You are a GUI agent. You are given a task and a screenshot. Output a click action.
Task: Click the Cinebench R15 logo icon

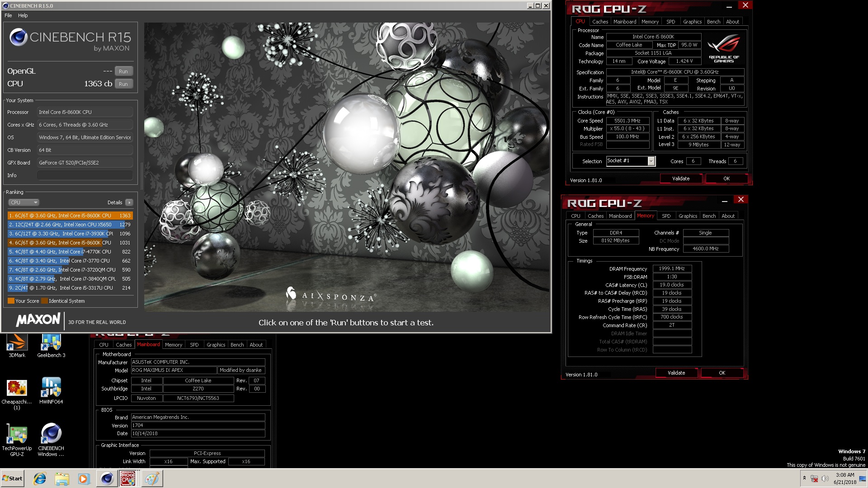pyautogui.click(x=19, y=37)
